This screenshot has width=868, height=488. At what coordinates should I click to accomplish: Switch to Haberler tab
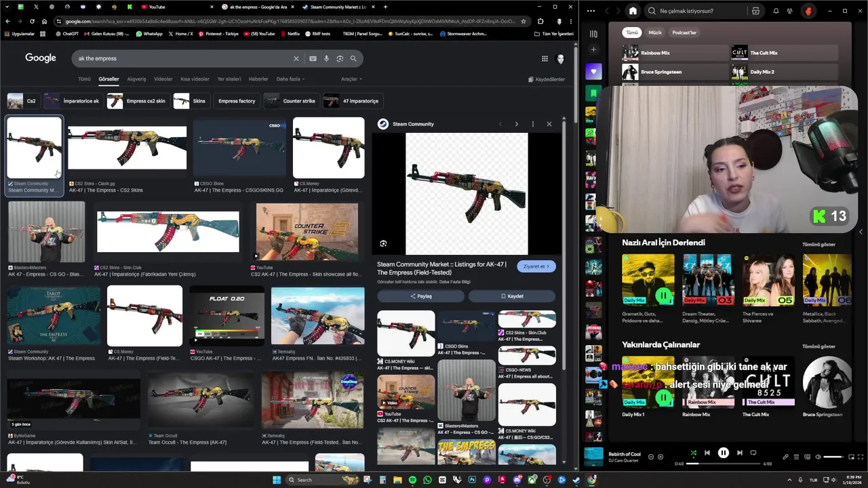click(x=258, y=79)
